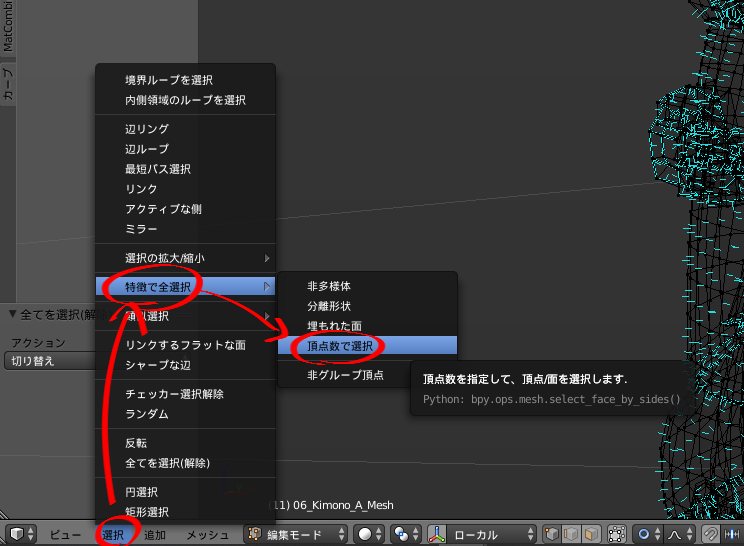Open the pivot point selector icon

(x=404, y=534)
